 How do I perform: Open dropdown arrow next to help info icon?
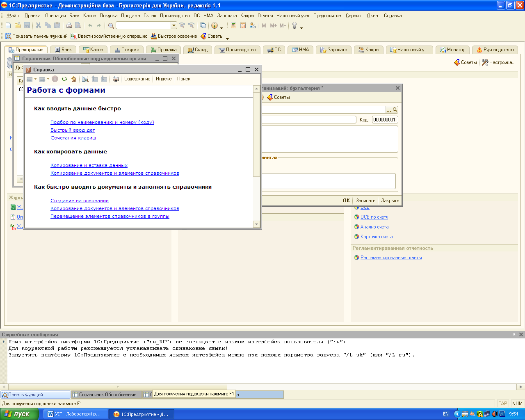(222, 27)
